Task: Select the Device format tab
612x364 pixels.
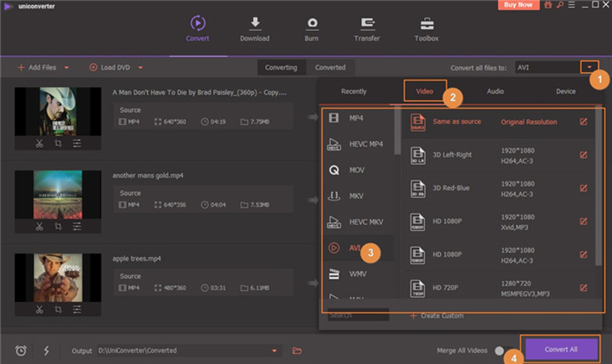Action: pyautogui.click(x=565, y=91)
